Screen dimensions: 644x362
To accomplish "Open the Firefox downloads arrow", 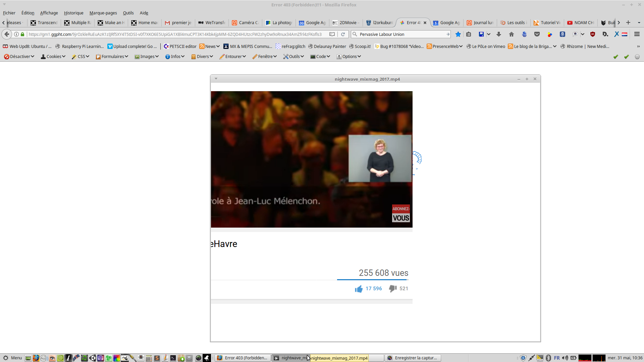I will pos(499,34).
